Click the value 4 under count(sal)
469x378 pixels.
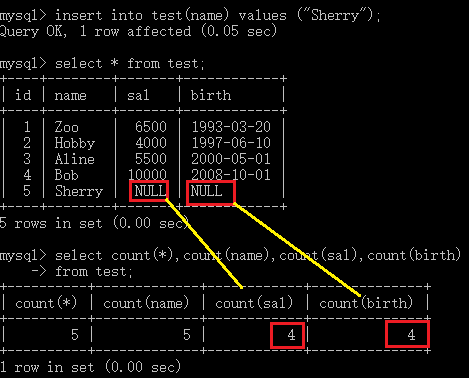(x=291, y=335)
